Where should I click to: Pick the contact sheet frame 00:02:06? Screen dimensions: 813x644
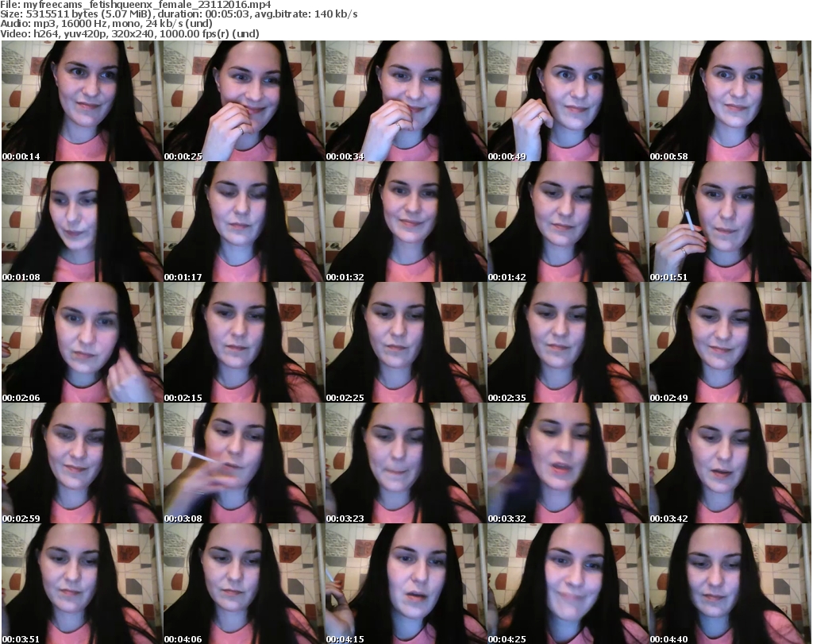pos(82,343)
